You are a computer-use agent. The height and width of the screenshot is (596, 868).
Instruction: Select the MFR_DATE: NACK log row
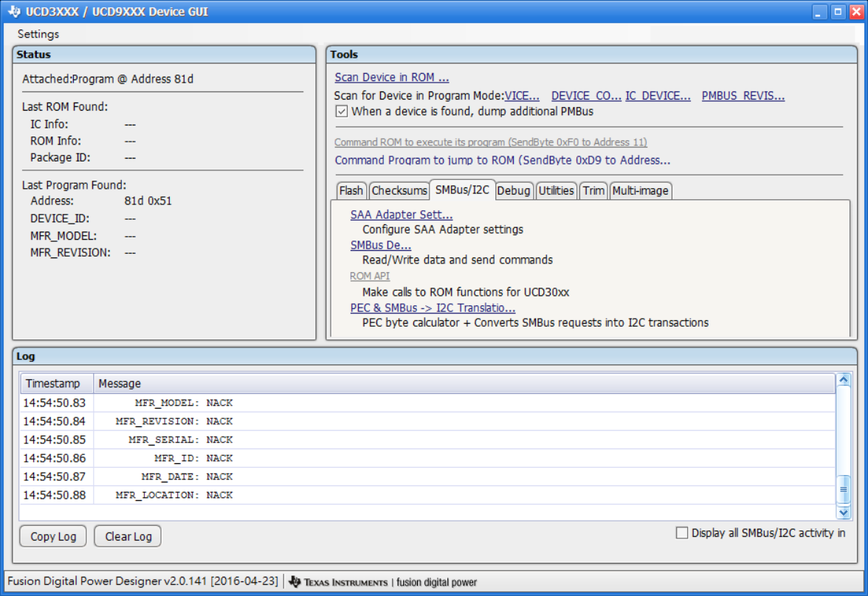(427, 477)
